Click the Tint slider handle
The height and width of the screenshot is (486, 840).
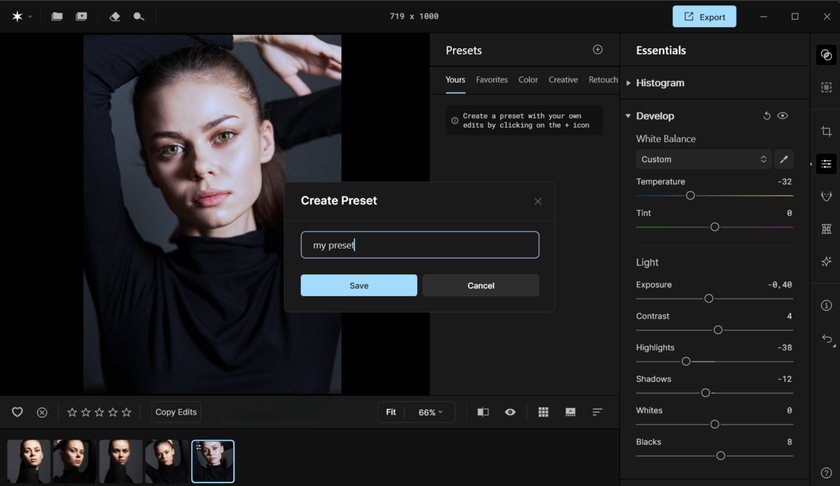pyautogui.click(x=715, y=227)
